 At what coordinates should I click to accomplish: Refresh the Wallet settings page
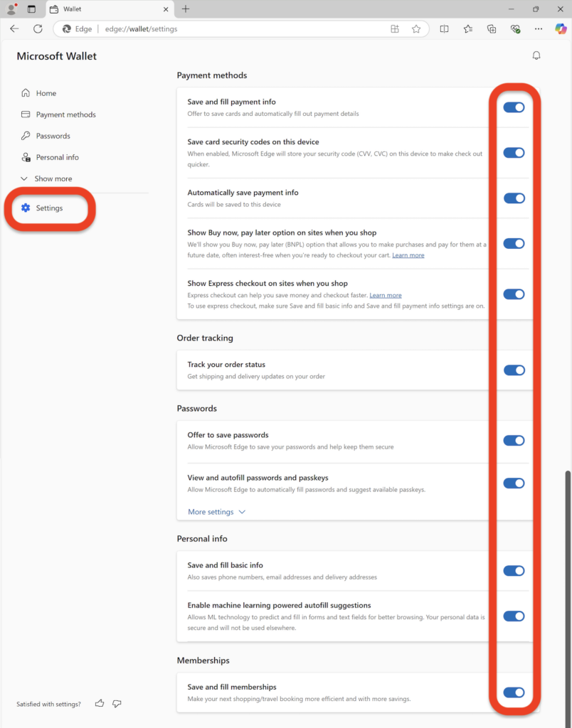[38, 28]
